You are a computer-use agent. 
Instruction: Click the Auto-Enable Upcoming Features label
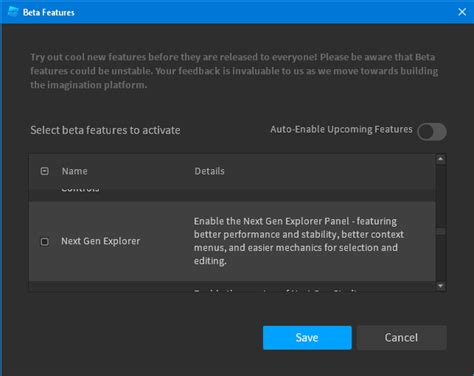tap(341, 129)
